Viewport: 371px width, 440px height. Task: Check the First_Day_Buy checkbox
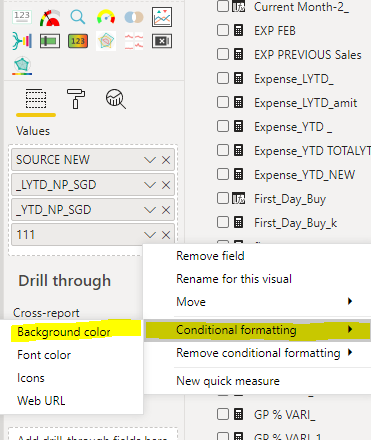pyautogui.click(x=223, y=198)
